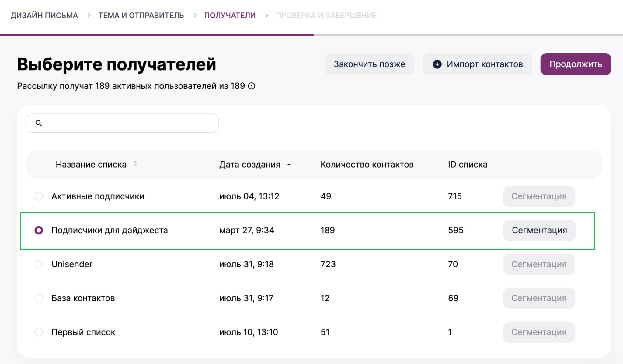This screenshot has height=364, width=623.
Task: Open Сегментация for Подписчики для дайджеста
Action: [539, 230]
